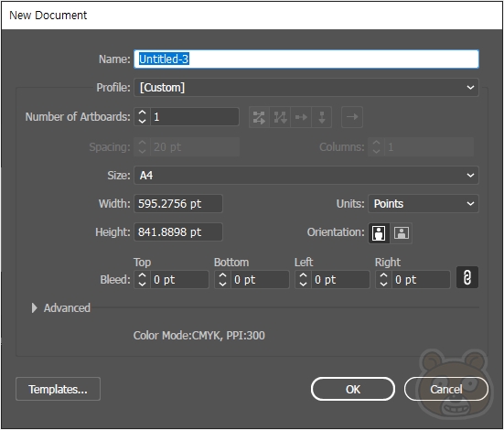This screenshot has height=430, width=504.
Task: Open the Size dropdown showing A4
Action: click(306, 176)
